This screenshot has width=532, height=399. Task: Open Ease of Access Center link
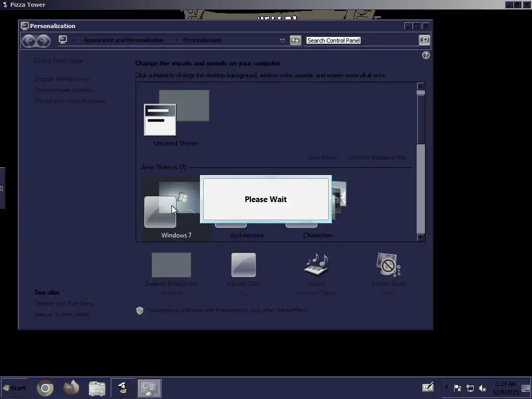pos(62,314)
